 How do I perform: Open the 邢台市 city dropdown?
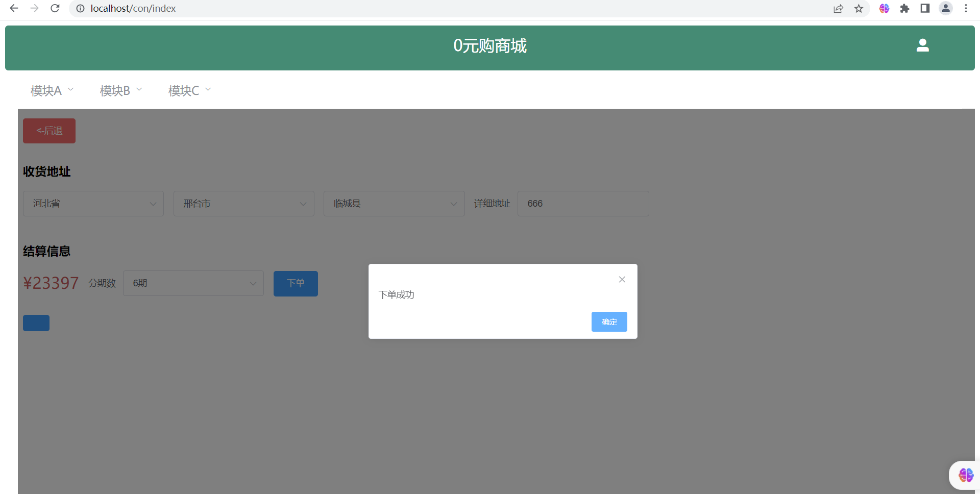coord(244,204)
